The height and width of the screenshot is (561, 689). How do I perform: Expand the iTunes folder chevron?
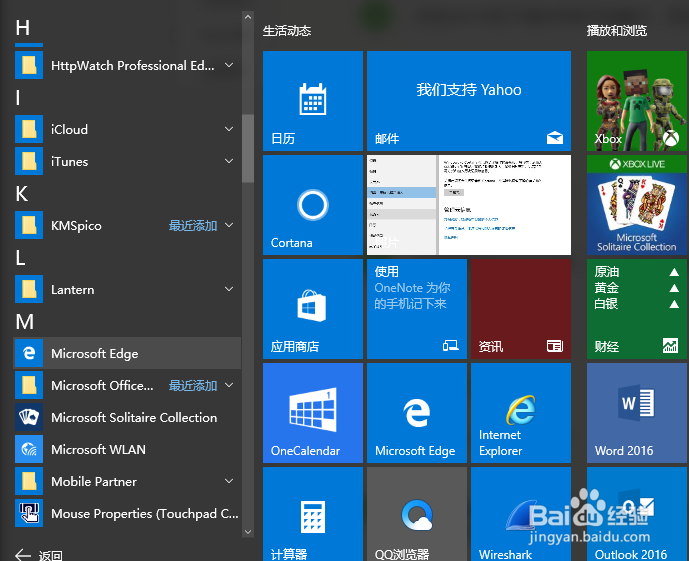pyautogui.click(x=229, y=161)
